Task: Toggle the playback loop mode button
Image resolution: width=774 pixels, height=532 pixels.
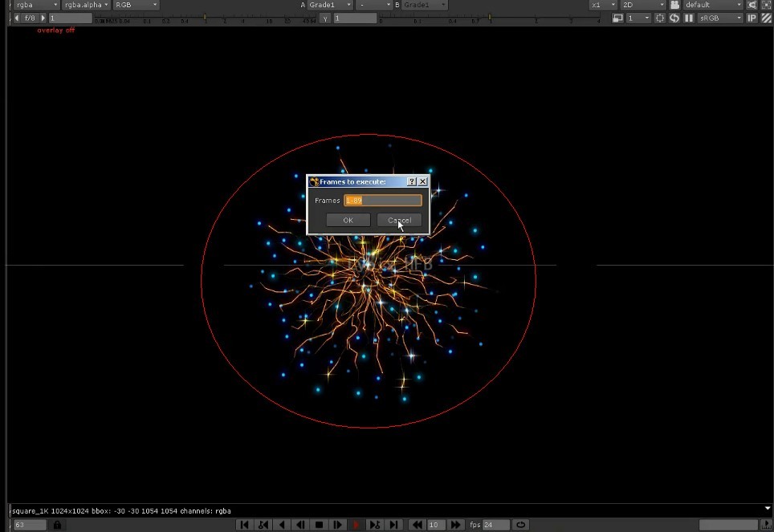Action: 521,525
